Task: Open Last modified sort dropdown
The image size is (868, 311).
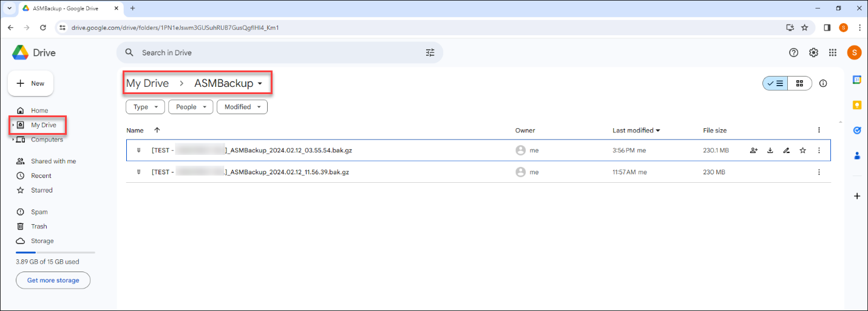Action: 637,130
